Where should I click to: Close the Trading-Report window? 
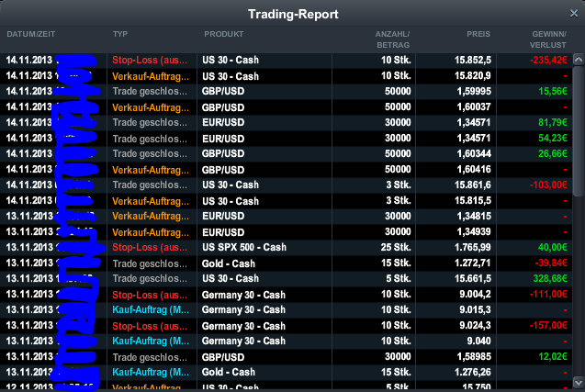coord(574,14)
